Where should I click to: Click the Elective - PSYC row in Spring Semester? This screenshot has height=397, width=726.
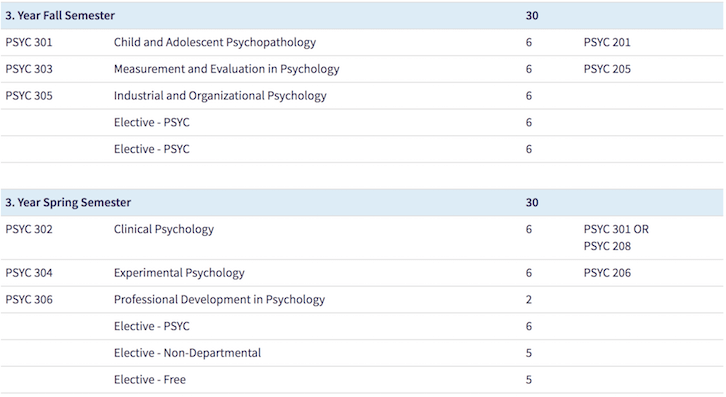(x=362, y=326)
